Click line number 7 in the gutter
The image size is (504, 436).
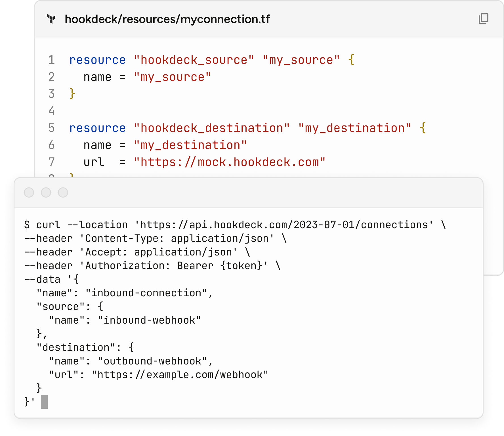click(x=51, y=162)
